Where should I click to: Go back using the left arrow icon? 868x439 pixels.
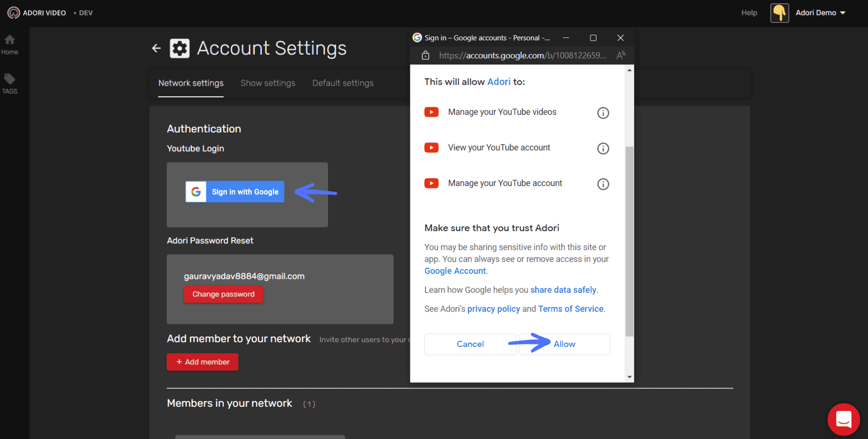tap(156, 48)
